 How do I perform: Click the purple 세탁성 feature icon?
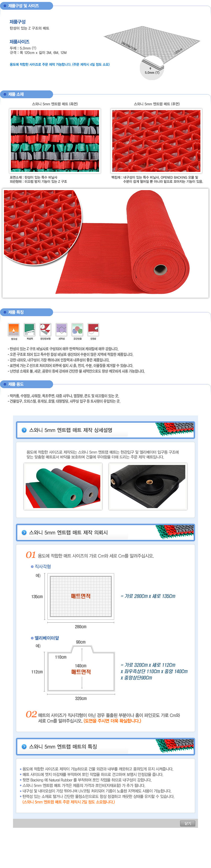pos(61,329)
